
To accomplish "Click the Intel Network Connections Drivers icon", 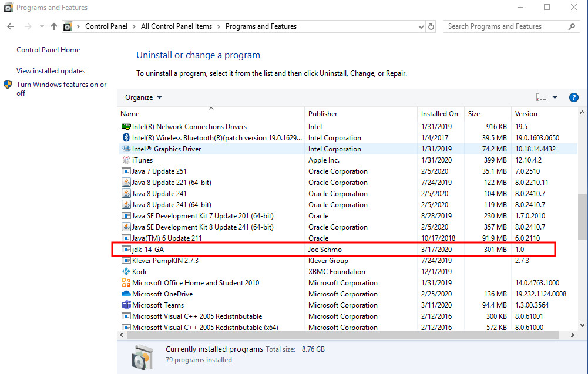I will [x=126, y=127].
